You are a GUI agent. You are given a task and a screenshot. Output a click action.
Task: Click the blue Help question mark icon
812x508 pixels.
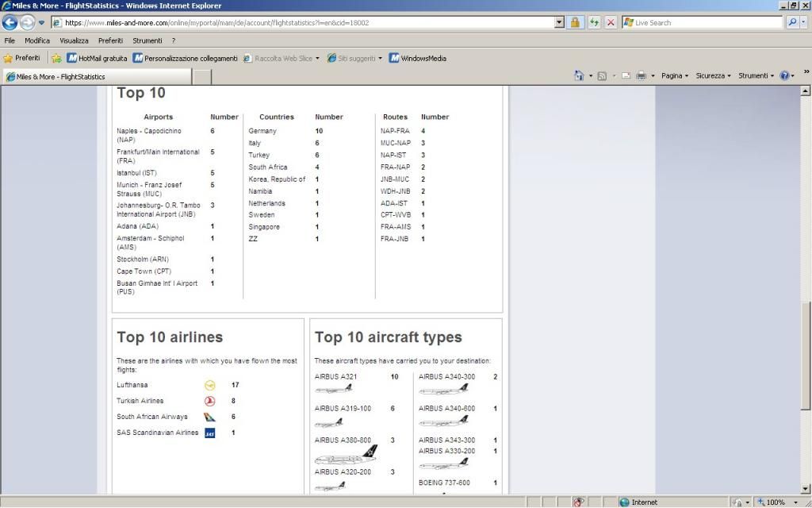pyautogui.click(x=784, y=75)
